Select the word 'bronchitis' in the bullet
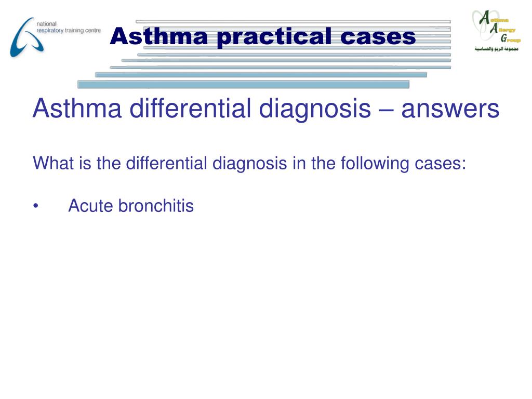Screen dimensions: 532x399 [x=156, y=206]
